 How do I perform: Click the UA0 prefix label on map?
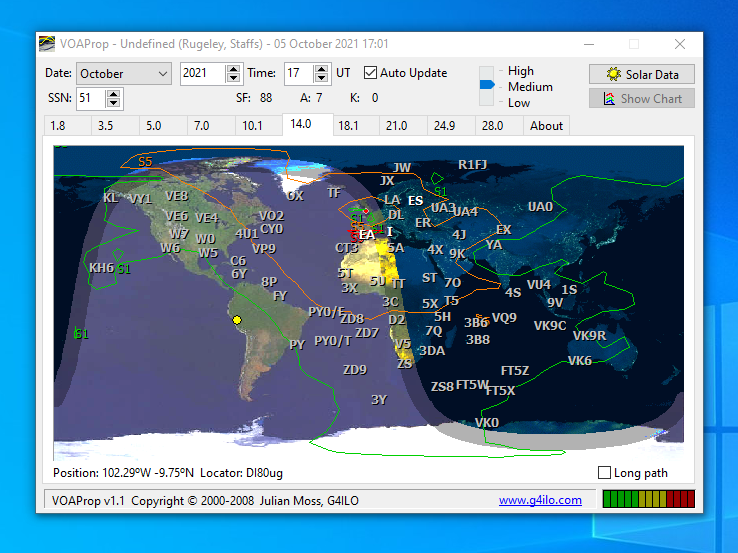click(540, 207)
